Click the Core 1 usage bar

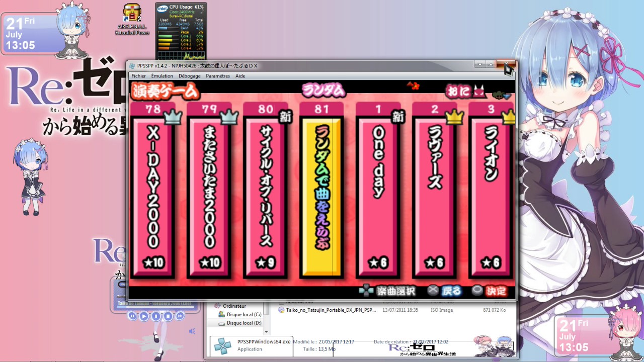point(169,36)
